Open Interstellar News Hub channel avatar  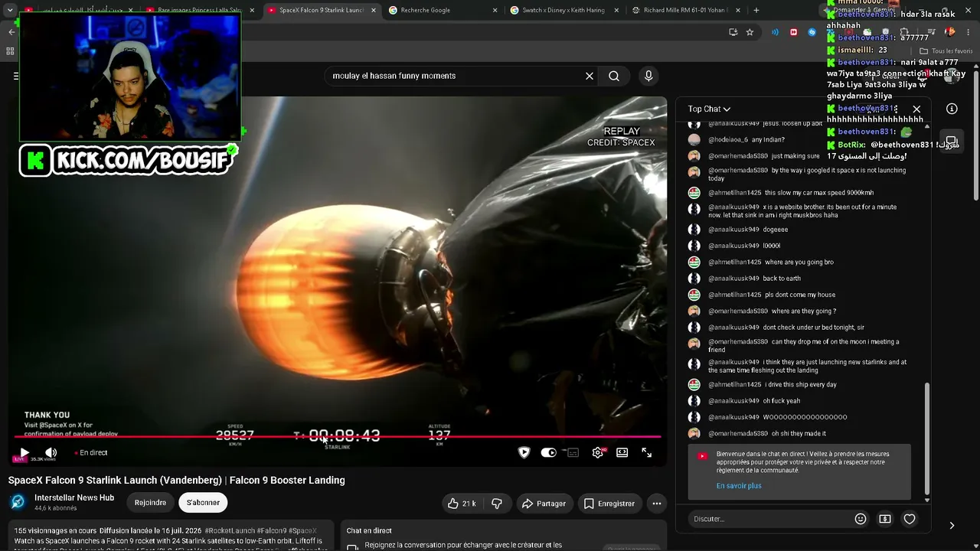coord(18,502)
